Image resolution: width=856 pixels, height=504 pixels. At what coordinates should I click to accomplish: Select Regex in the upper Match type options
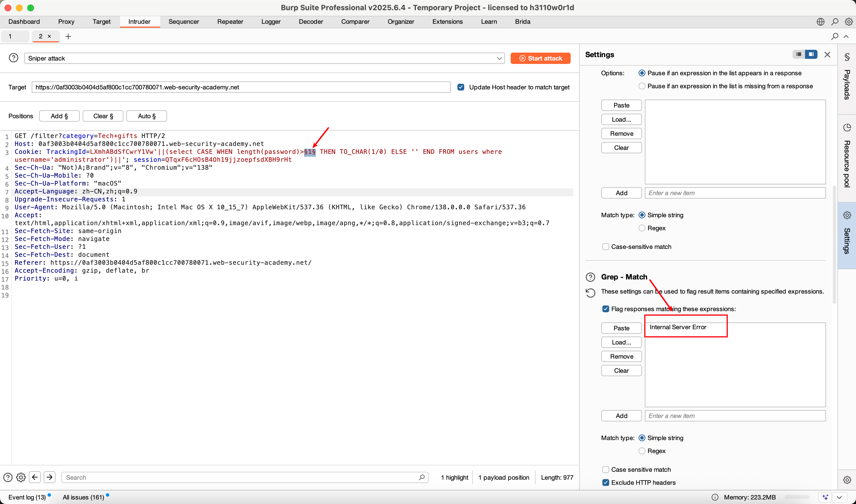642,228
